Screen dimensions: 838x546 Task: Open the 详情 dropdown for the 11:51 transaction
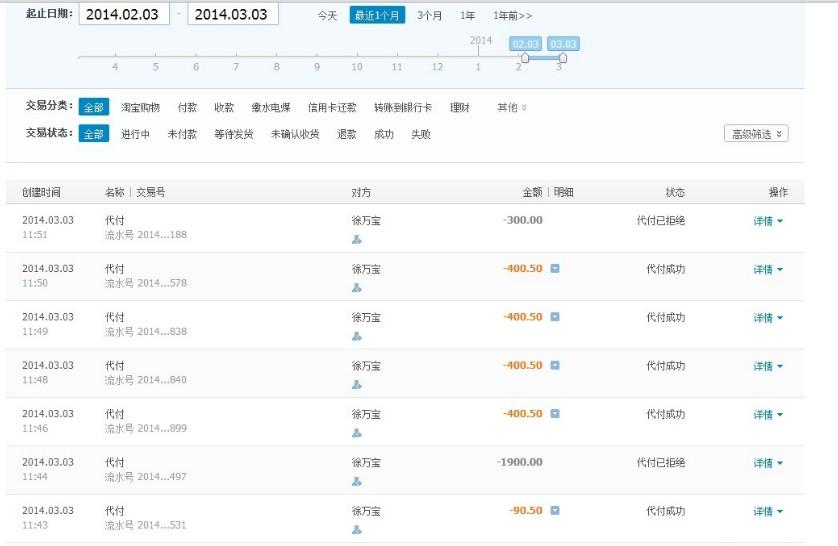point(767,221)
